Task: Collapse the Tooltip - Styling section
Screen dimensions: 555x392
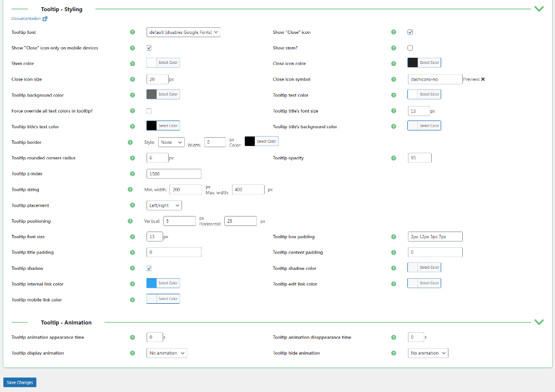Action: pyautogui.click(x=538, y=9)
